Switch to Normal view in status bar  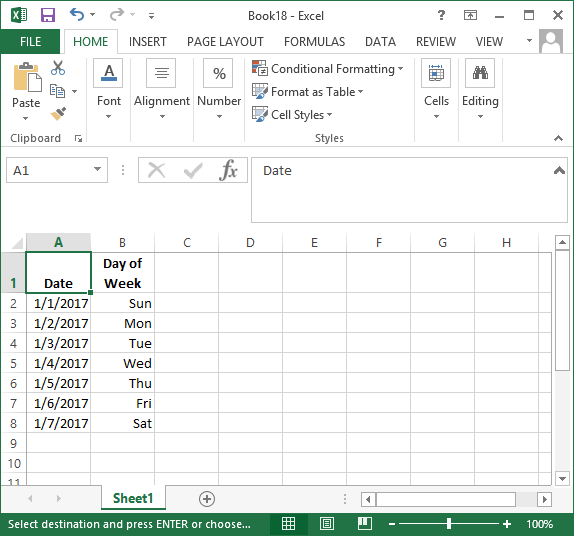pyautogui.click(x=288, y=524)
